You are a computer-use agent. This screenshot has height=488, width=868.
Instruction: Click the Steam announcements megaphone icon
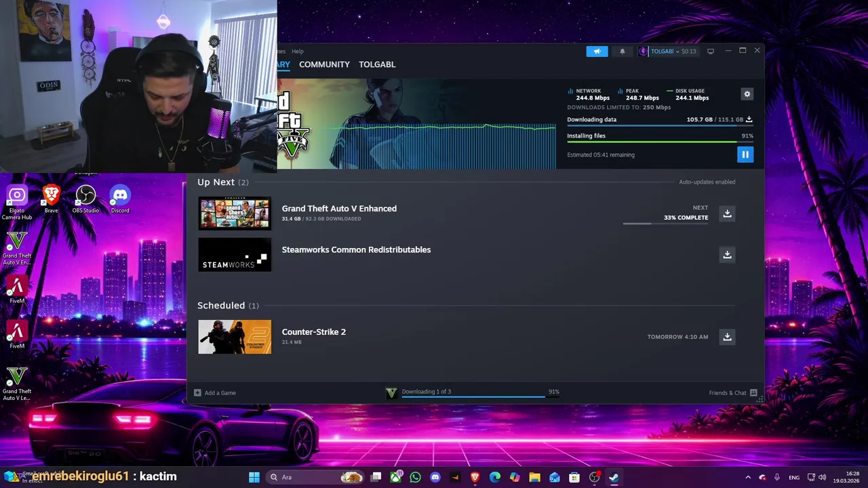tap(597, 52)
